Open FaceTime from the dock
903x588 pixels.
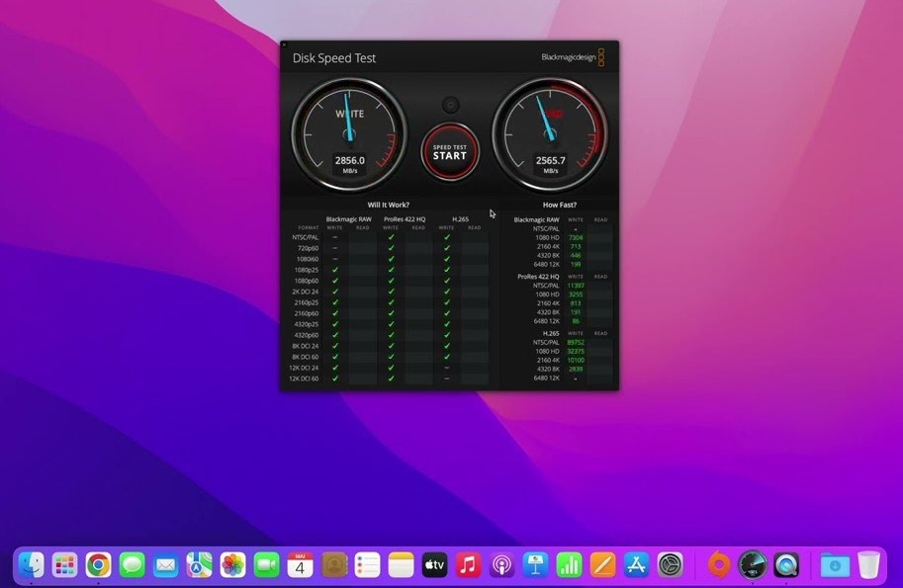pyautogui.click(x=267, y=565)
